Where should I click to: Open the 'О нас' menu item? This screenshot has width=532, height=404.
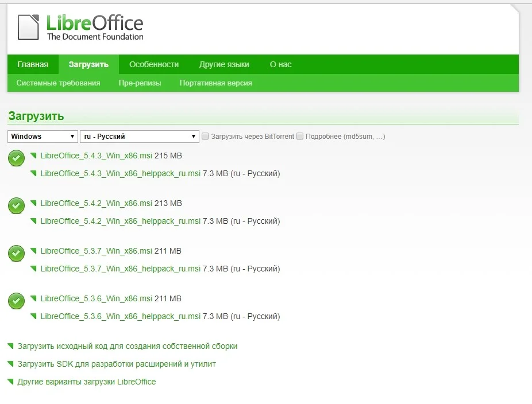click(x=280, y=64)
